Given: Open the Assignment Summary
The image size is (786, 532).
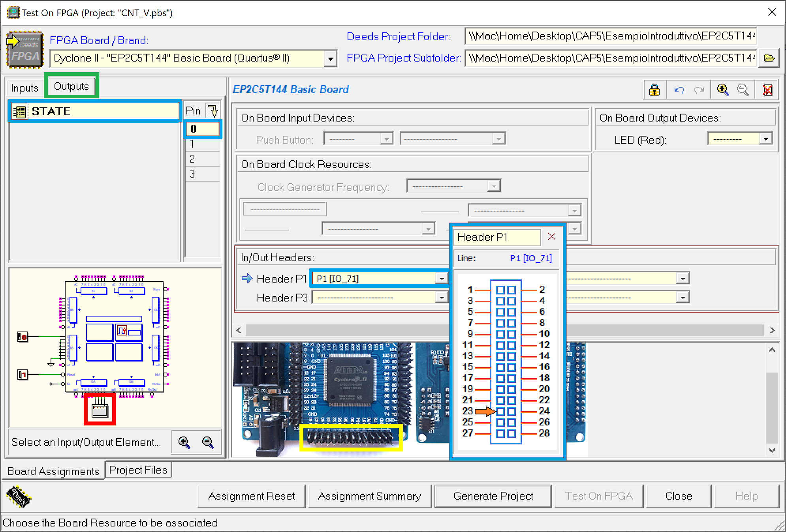Looking at the screenshot, I should (x=370, y=496).
